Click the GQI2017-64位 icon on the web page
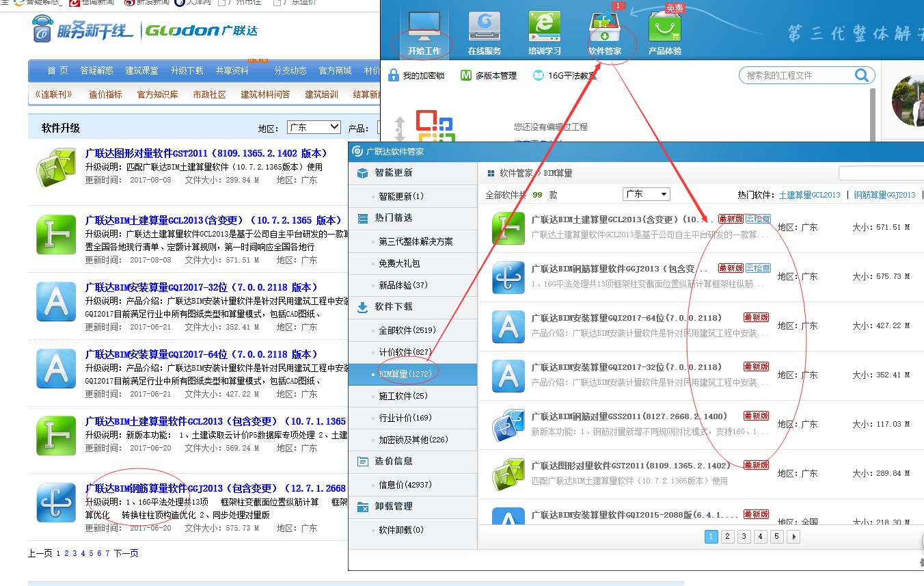This screenshot has height=586, width=924. (x=55, y=368)
